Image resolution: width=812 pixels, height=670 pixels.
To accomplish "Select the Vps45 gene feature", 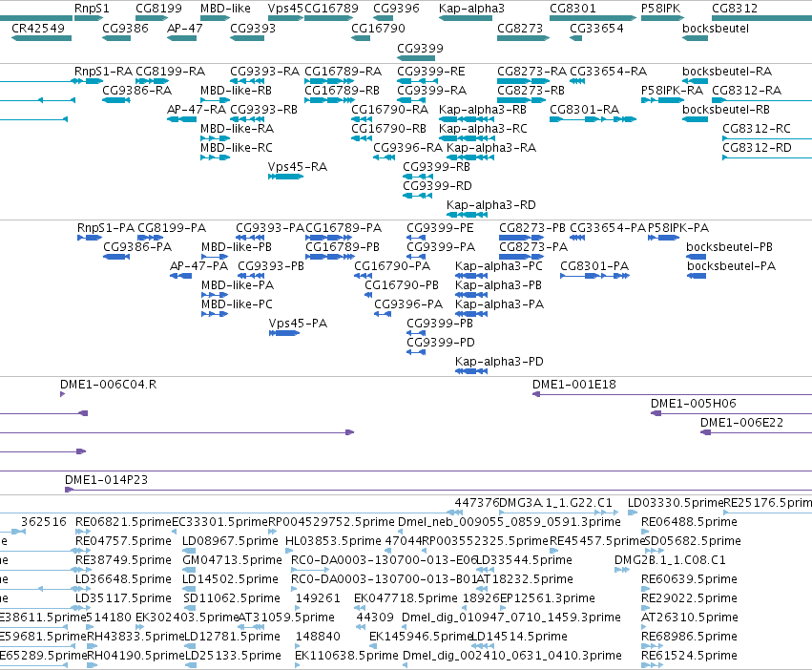I will [x=285, y=18].
